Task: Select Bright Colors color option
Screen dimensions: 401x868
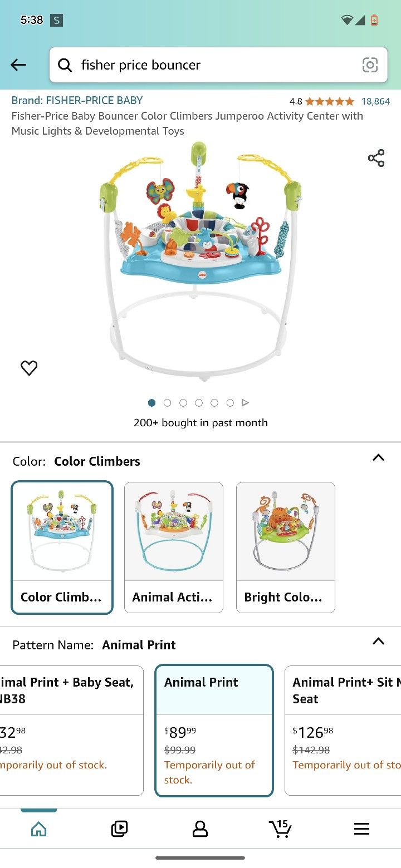Action: (x=286, y=547)
